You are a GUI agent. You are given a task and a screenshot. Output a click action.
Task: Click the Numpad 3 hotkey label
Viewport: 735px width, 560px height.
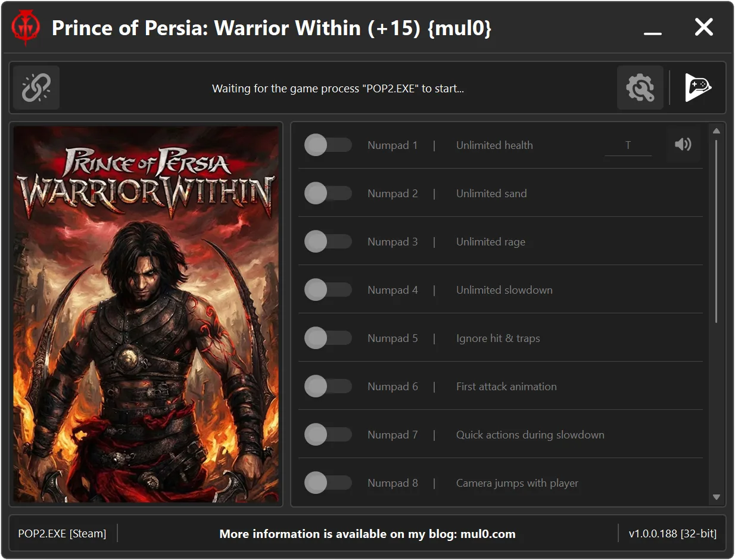(x=393, y=241)
